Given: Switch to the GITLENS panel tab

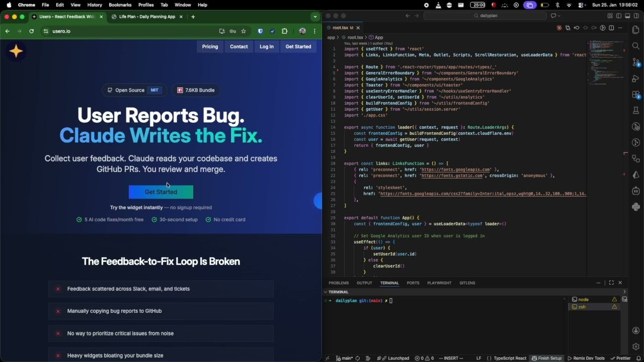Looking at the screenshot, I should click(x=467, y=283).
